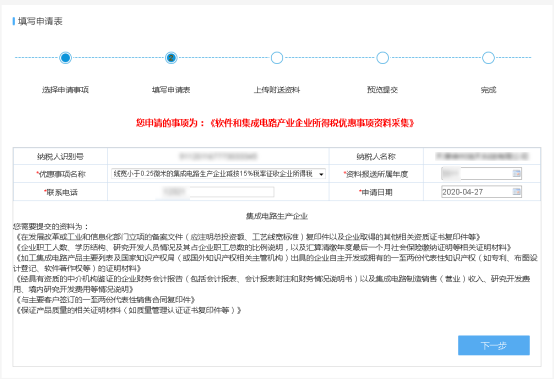The height and width of the screenshot is (380, 555).
Task: Click the 纳税人识别号 label cell
Action: [x=60, y=156]
